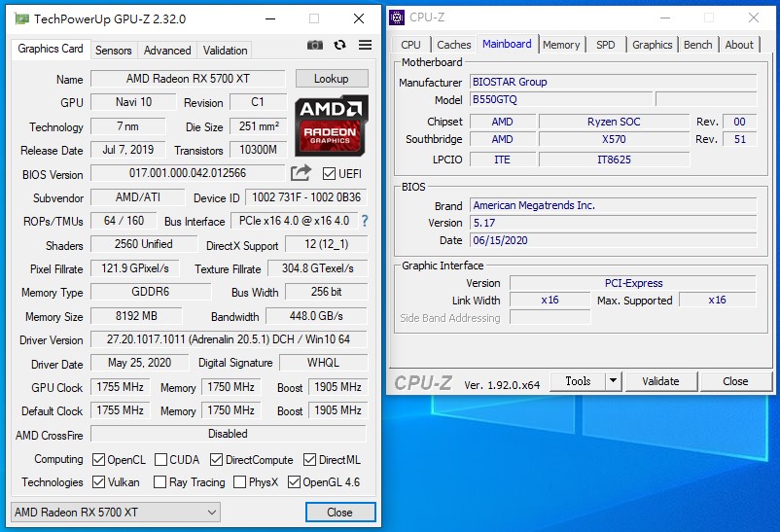Click the AMD CrossFire Disabled field

coord(229,434)
